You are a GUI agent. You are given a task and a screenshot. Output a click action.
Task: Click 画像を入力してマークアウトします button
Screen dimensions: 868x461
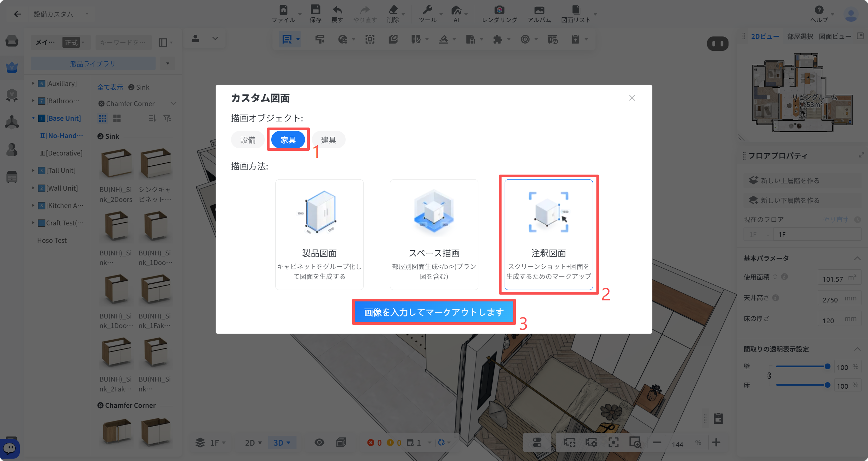click(434, 312)
